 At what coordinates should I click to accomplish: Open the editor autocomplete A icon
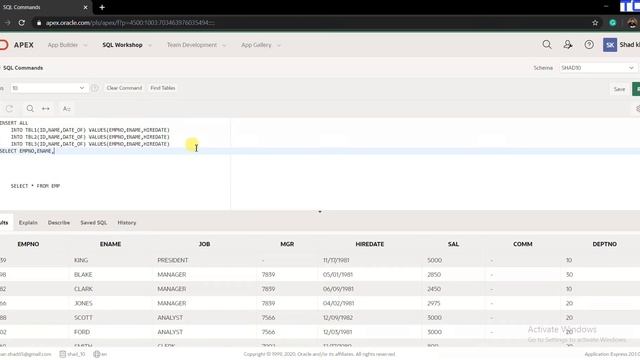[67, 109]
